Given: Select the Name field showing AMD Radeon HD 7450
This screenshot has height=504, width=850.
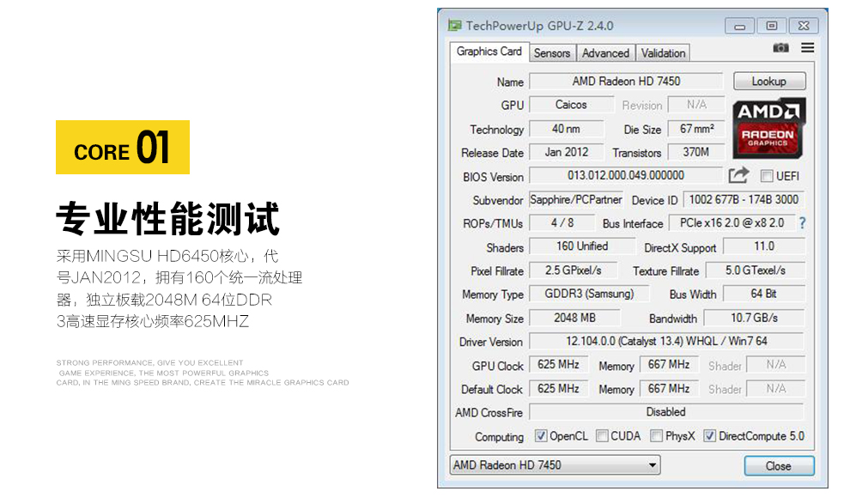Looking at the screenshot, I should [626, 82].
